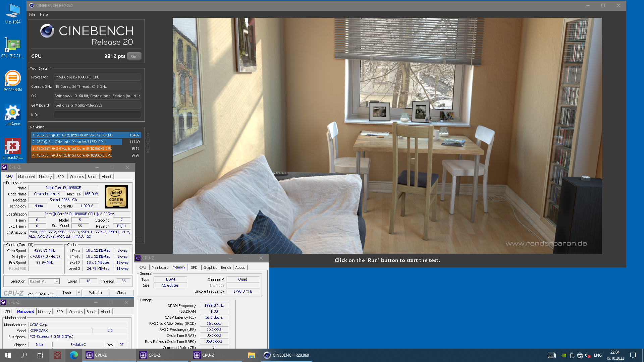Open Graphics tab in top CPU-Z window
The width and height of the screenshot is (644, 362).
pos(77,177)
